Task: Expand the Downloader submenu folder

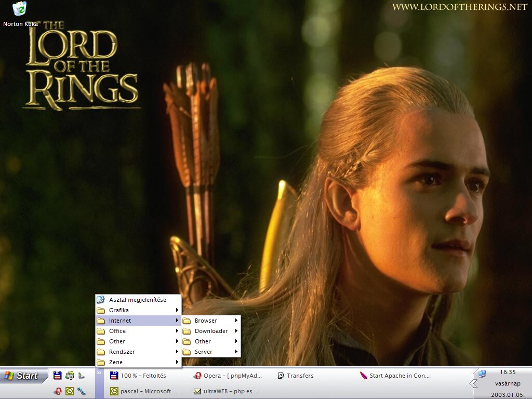Action: point(210,331)
